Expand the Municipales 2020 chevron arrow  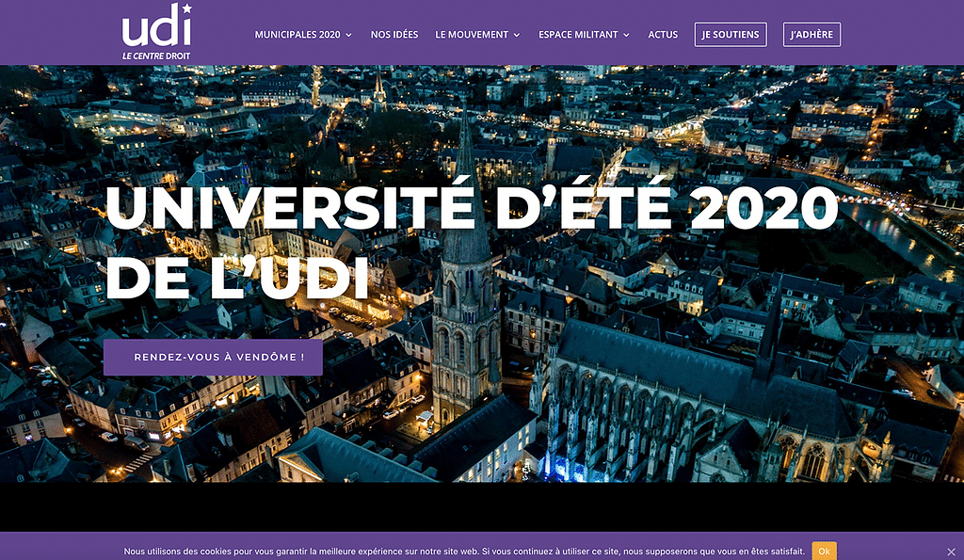(x=348, y=35)
